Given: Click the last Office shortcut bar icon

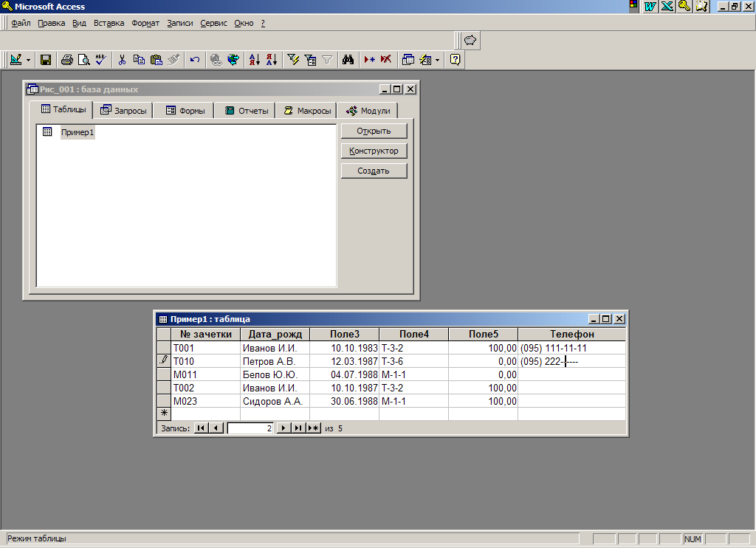Looking at the screenshot, I should 701,6.
